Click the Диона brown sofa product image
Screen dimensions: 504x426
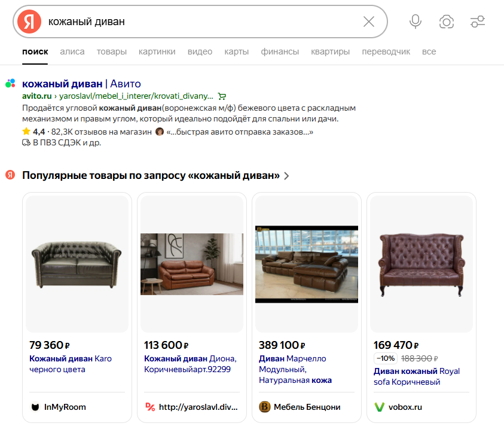pyautogui.click(x=192, y=264)
